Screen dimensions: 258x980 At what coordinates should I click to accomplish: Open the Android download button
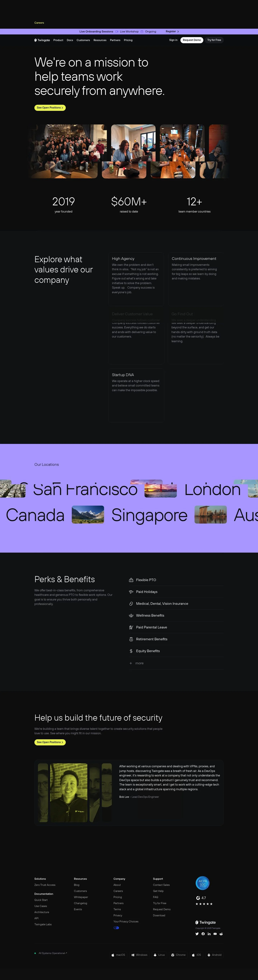point(214,955)
